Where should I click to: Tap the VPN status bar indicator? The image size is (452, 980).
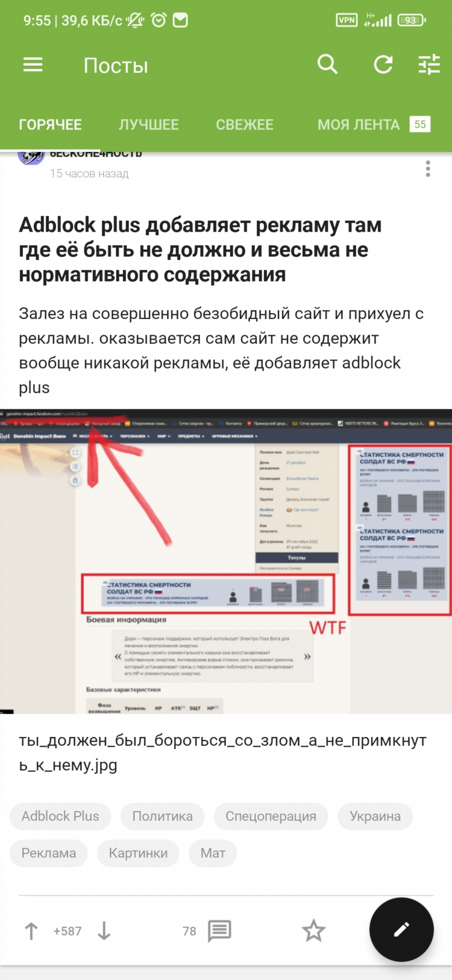[x=347, y=21]
